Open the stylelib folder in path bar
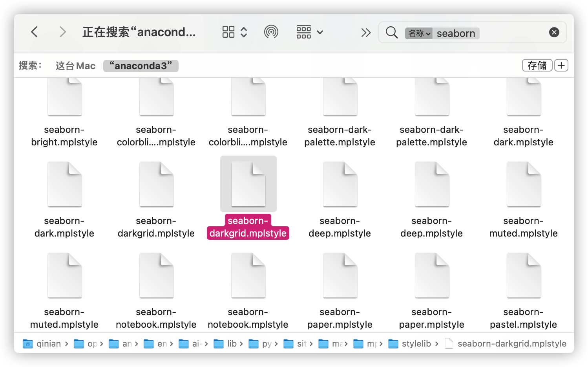588x367 pixels. (410, 343)
